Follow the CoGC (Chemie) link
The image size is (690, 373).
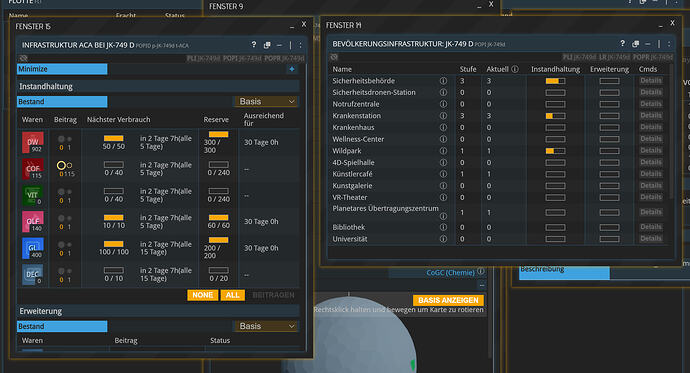pos(450,273)
